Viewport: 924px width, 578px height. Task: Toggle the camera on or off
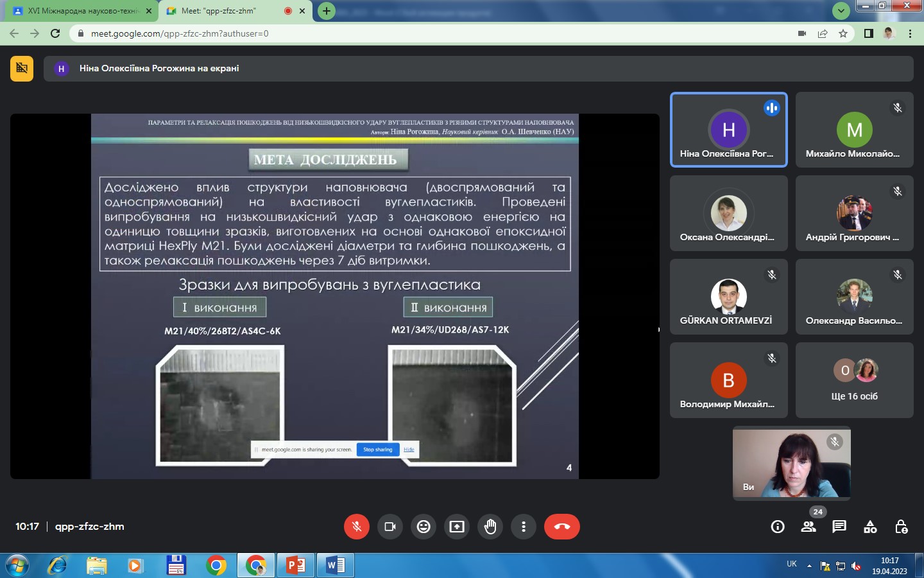coord(390,527)
